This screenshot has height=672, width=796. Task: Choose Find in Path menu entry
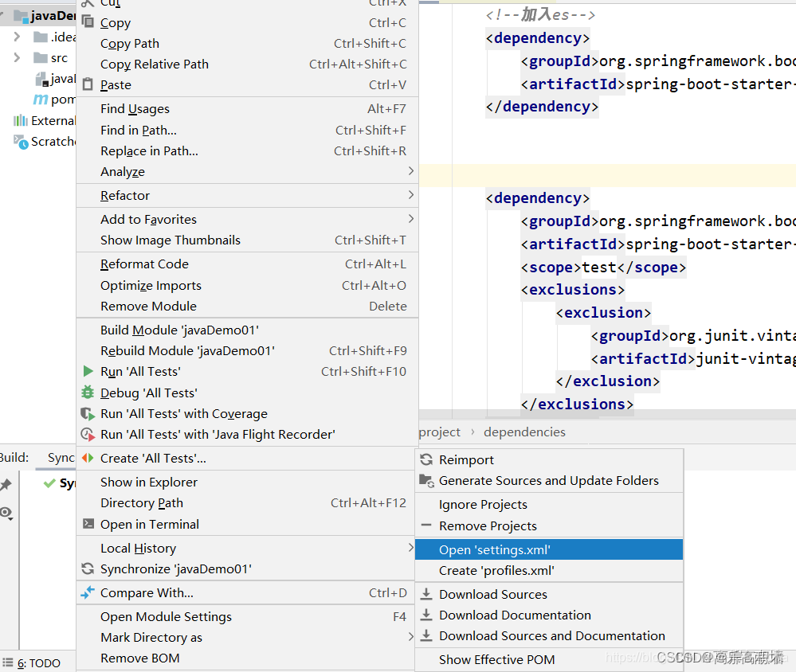247,131
